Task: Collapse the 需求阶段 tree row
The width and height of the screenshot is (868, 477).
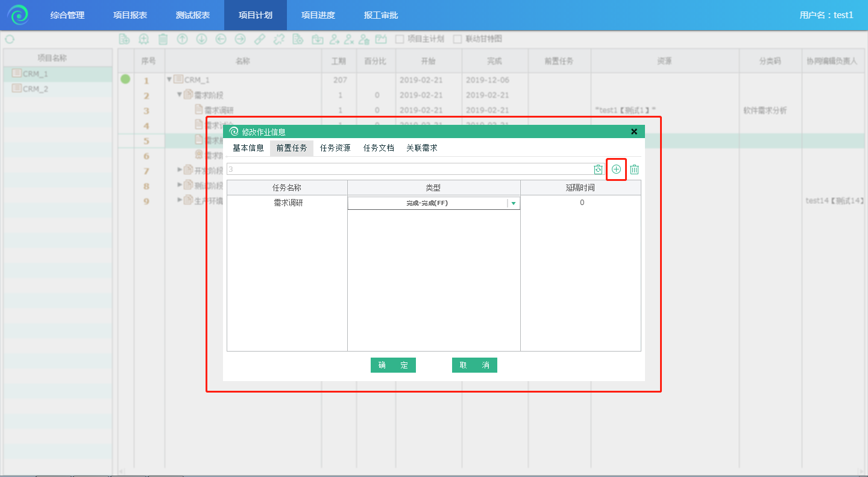Action: [180, 95]
